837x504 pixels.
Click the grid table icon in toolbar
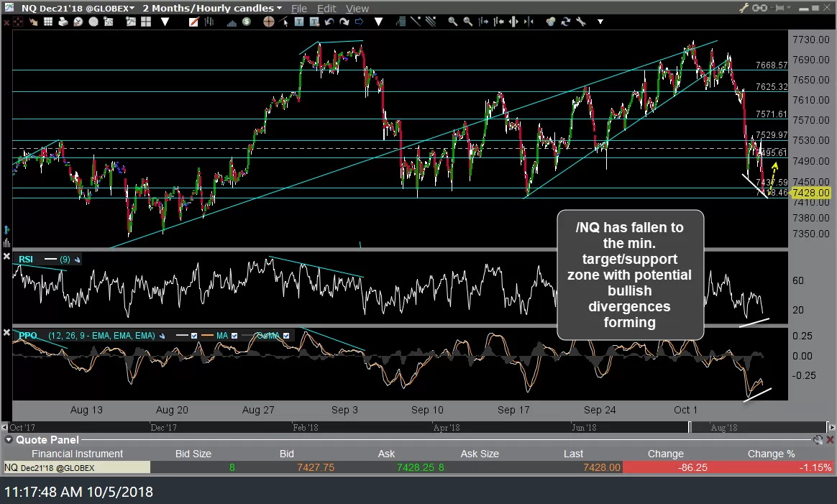[x=48, y=22]
